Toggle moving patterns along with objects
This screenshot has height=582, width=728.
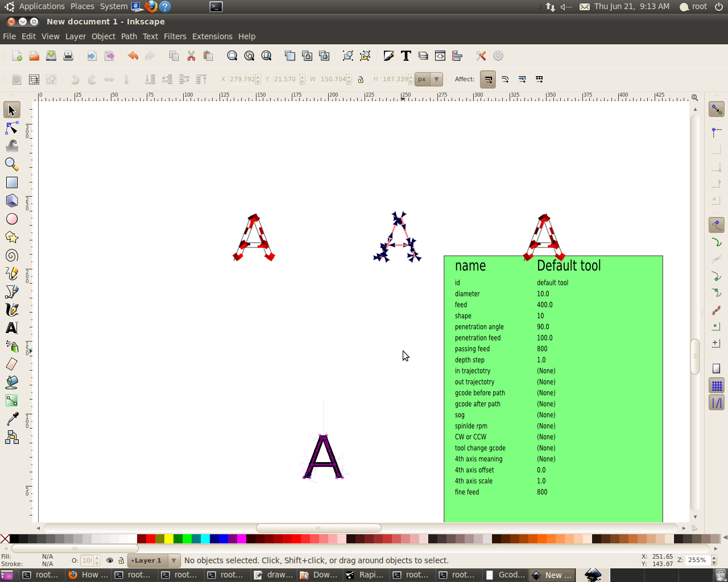pyautogui.click(x=539, y=80)
